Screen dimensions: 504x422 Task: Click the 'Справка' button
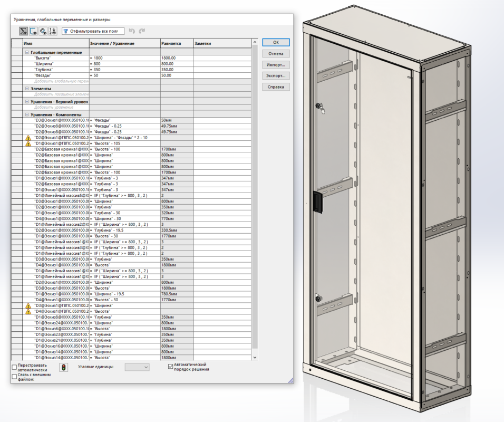click(x=276, y=87)
